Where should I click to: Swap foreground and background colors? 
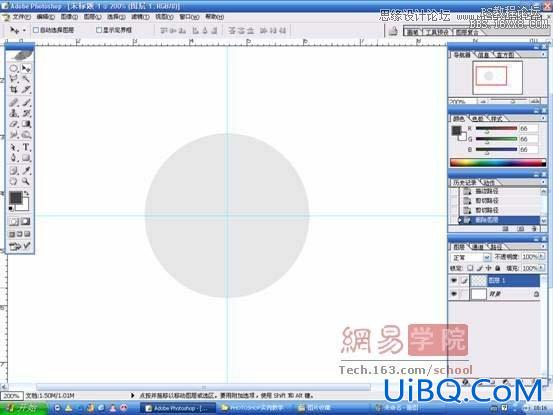27,194
